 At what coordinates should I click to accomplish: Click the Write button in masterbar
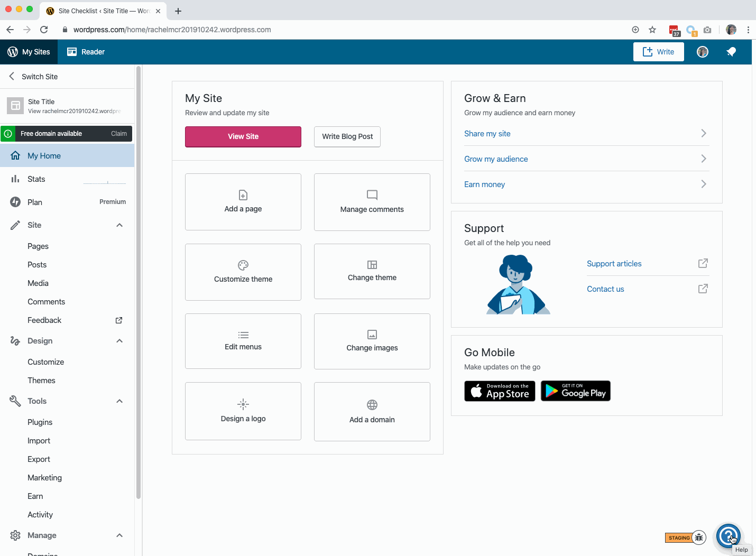659,52
